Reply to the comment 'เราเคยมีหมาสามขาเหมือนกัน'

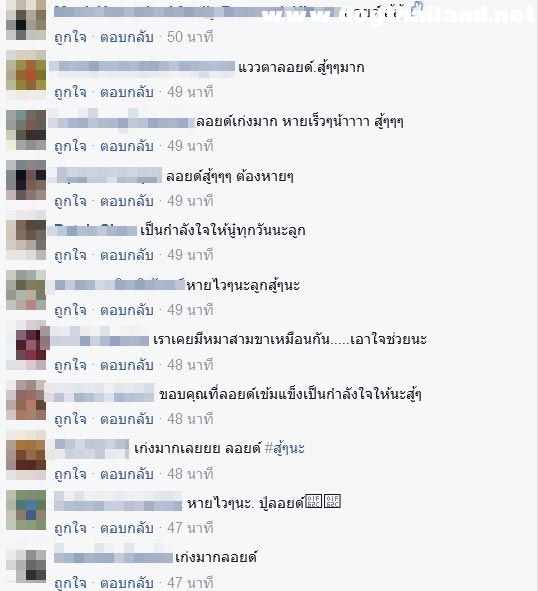pos(127,365)
